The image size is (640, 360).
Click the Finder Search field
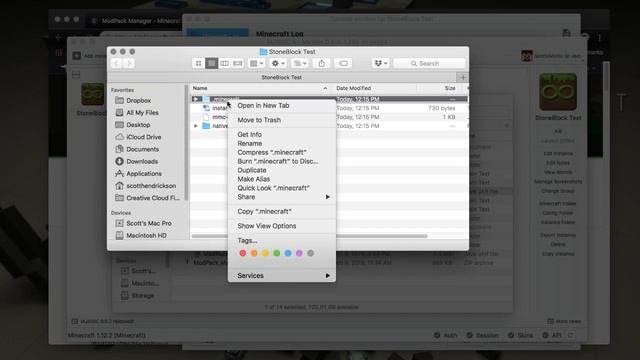coord(429,63)
